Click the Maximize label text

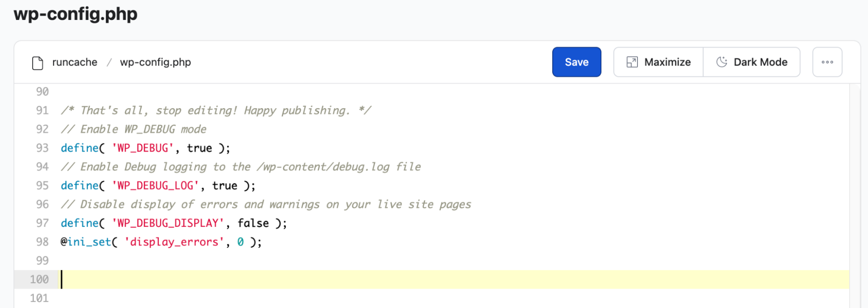(x=667, y=62)
